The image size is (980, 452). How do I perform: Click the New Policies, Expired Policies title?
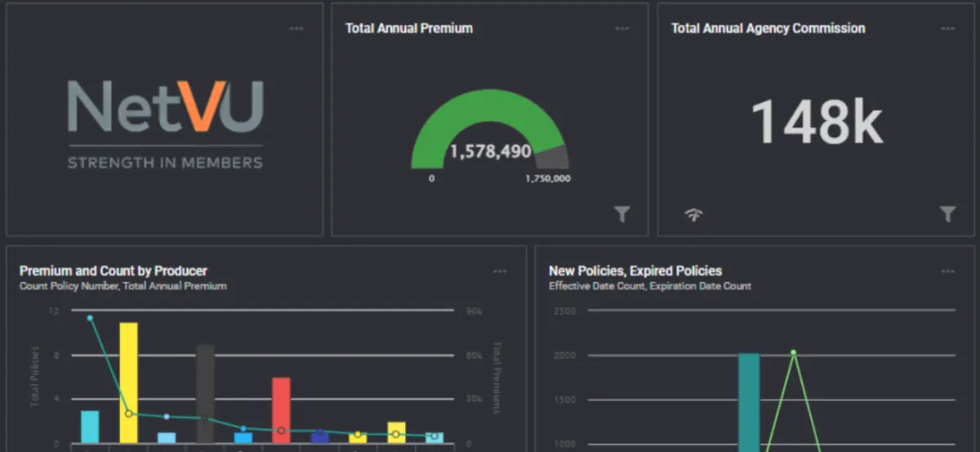coord(635,271)
